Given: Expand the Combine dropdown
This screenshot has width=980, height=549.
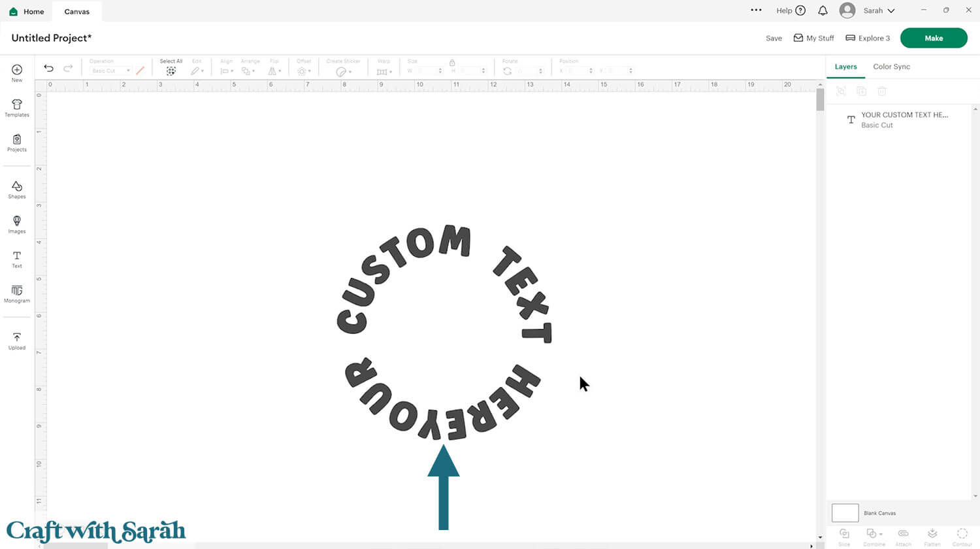Looking at the screenshot, I should pos(874,537).
